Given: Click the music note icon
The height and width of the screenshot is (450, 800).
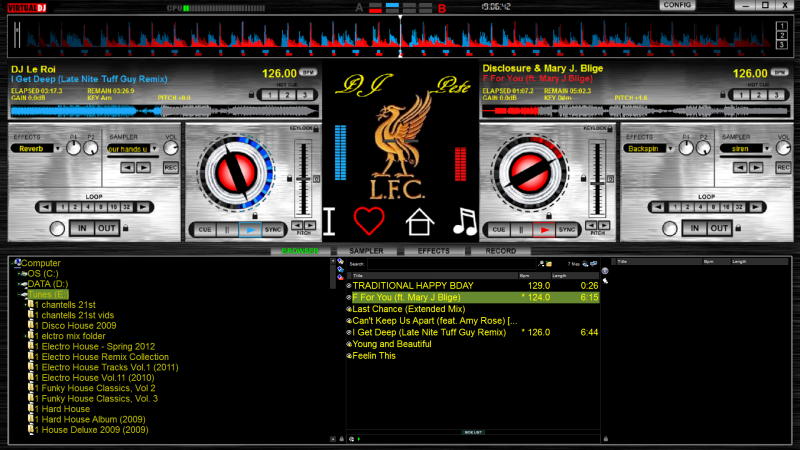Looking at the screenshot, I should tap(464, 220).
